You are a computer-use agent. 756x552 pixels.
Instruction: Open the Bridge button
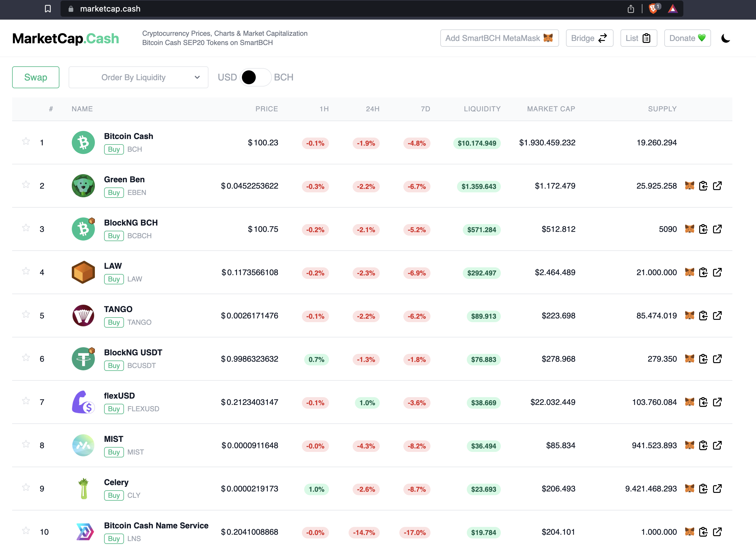click(589, 38)
